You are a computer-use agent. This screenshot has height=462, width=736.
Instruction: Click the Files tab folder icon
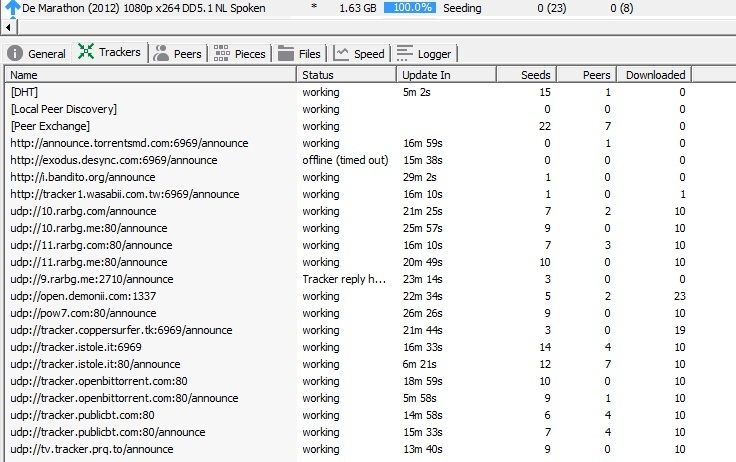[x=285, y=53]
